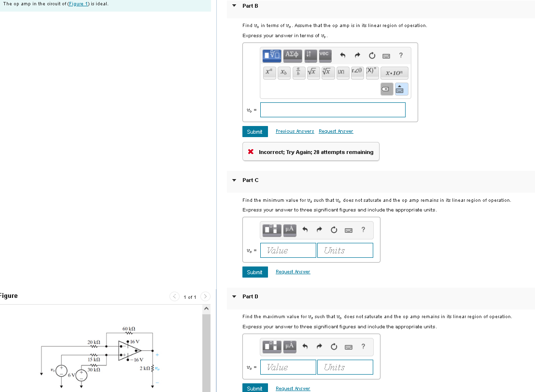Select the vec button in Part B

coord(325,55)
